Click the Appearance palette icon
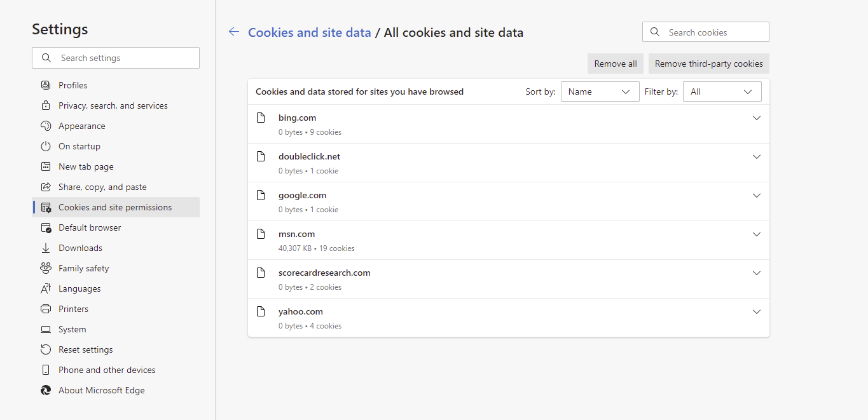The image size is (868, 420). coord(46,126)
